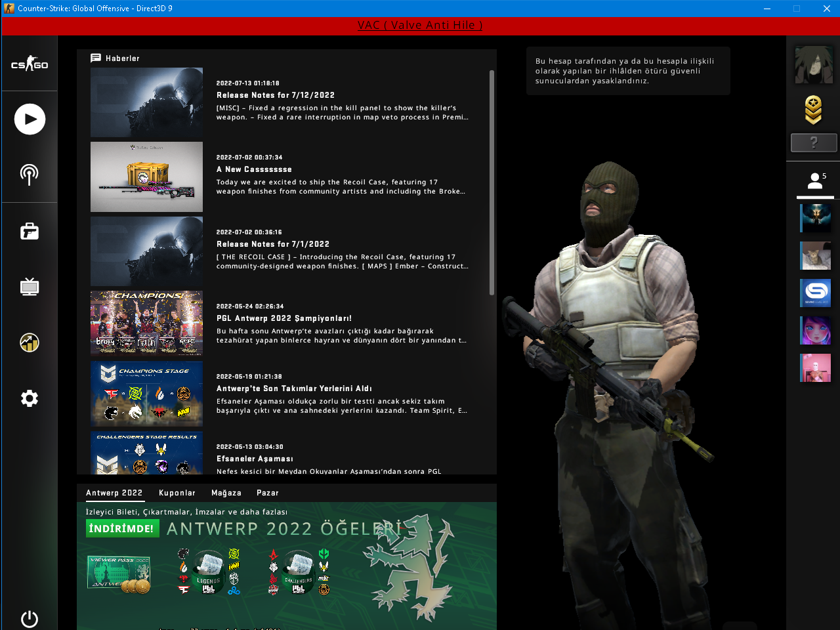Image resolution: width=840 pixels, height=630 pixels.
Task: Click the Champions trophy news thumbnail
Action: [x=146, y=323]
